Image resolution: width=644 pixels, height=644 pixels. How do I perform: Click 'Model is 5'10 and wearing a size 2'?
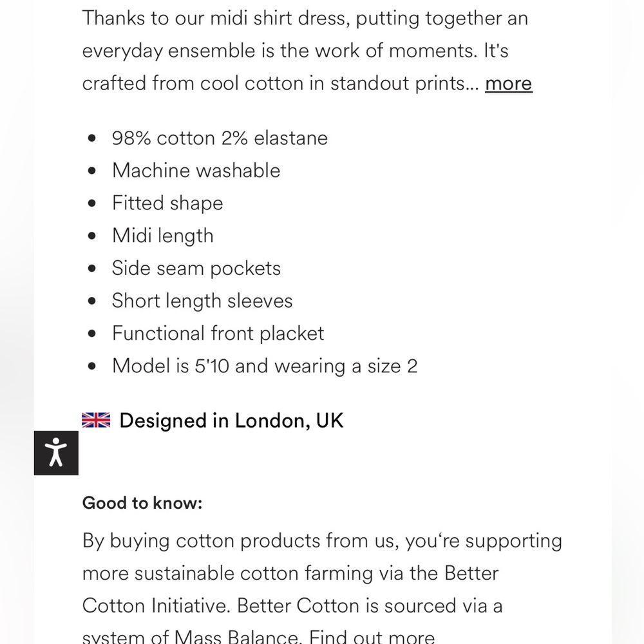[x=265, y=366]
